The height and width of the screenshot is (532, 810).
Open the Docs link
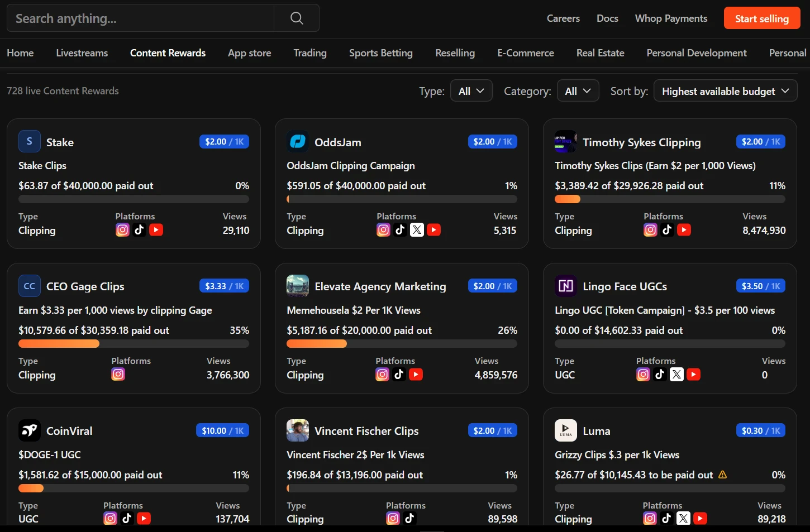tap(607, 18)
